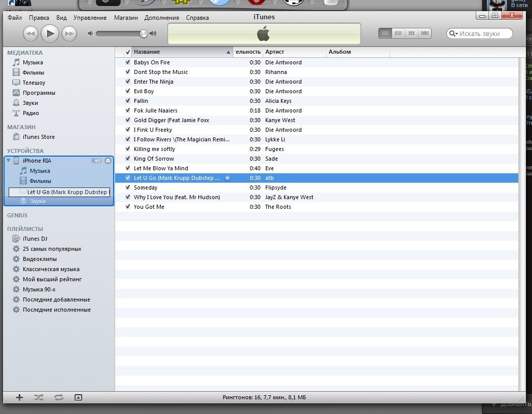Uncheck You Got Me checkbox
The height and width of the screenshot is (414, 532).
click(x=128, y=206)
